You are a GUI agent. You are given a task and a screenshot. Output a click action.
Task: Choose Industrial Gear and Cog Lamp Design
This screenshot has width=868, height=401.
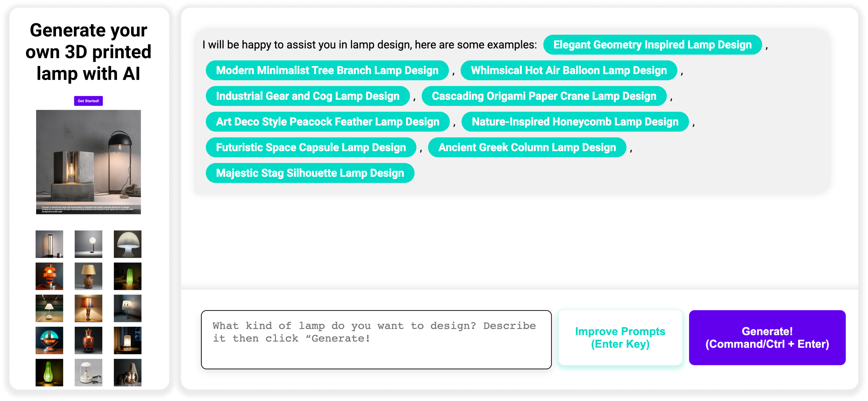pos(307,96)
